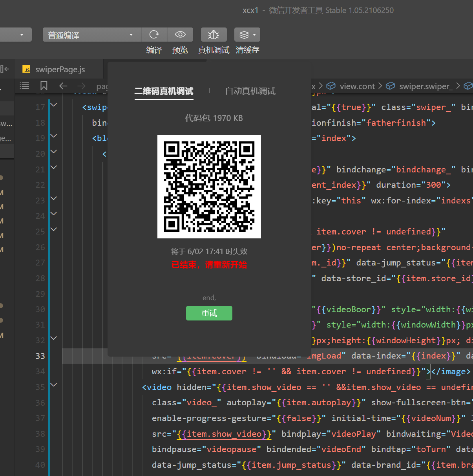Collapse code fold arrow at line 24
Viewport: 473px width, 476px height.
coord(54,214)
